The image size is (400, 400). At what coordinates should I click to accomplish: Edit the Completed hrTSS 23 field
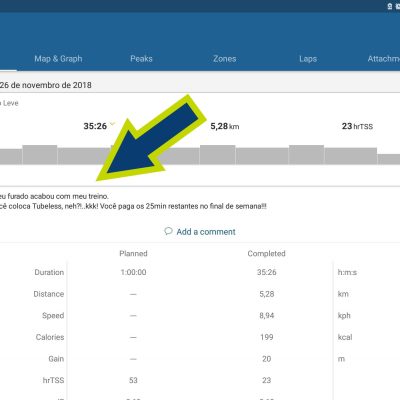click(267, 380)
